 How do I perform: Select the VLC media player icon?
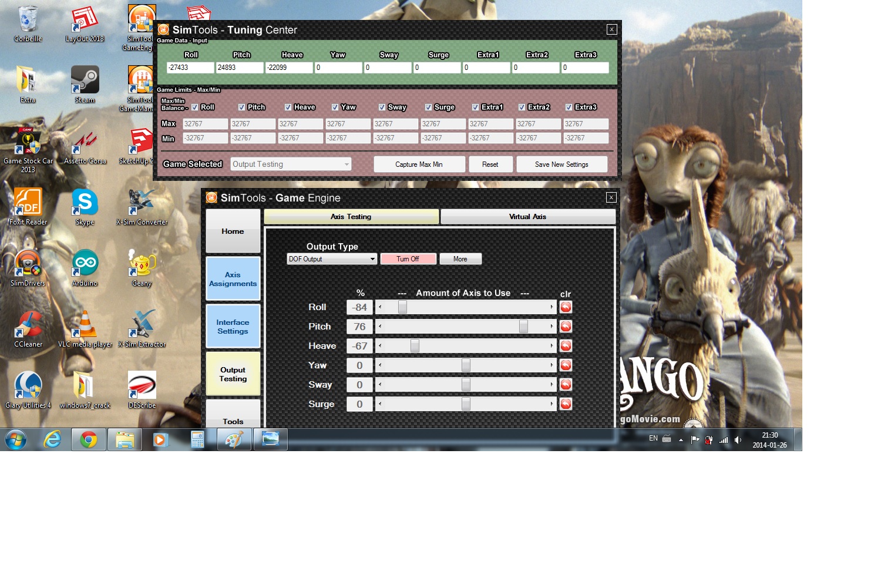85,329
